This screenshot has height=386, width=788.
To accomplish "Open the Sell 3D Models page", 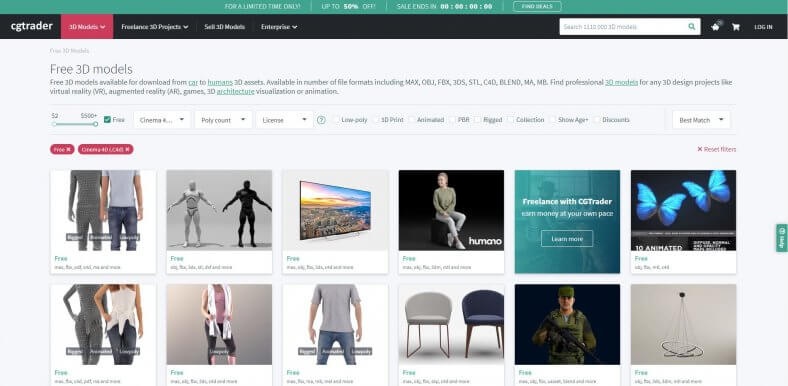I will (225, 27).
